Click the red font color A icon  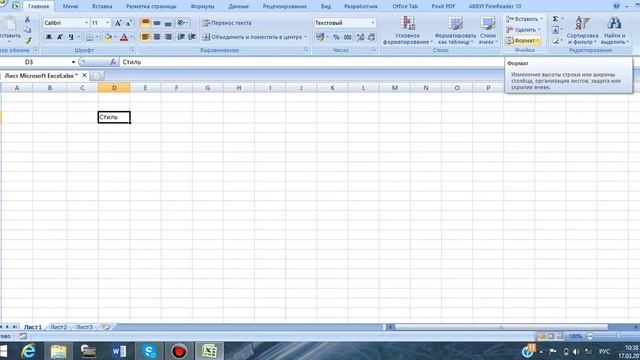pyautogui.click(x=124, y=37)
